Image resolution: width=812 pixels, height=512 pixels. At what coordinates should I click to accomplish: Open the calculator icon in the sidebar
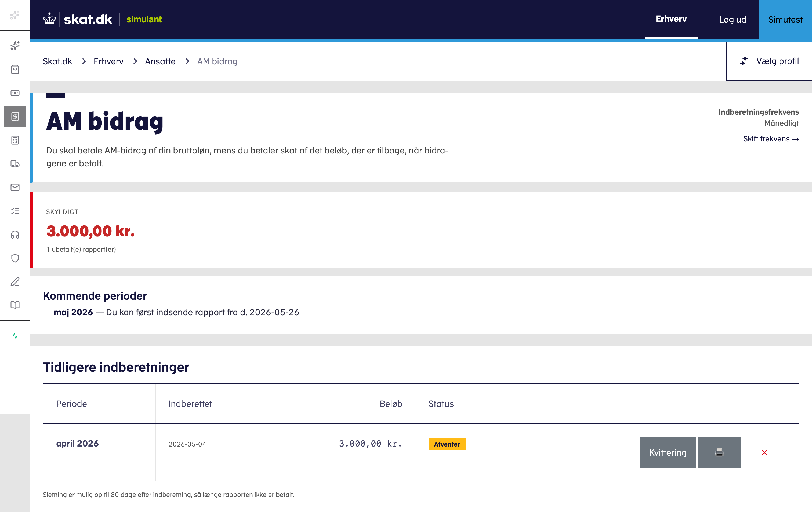(15, 140)
